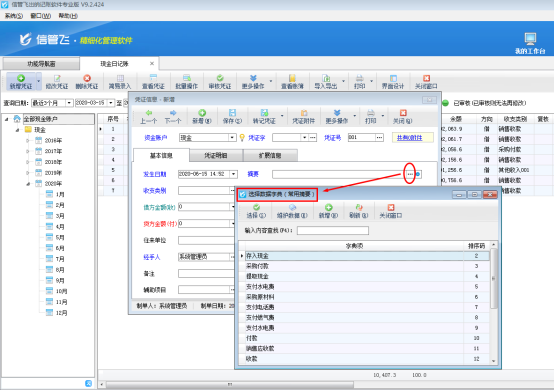Screen dimensions: 554x390
Task: Collapse the 2020年 tree node
Action: [x=28, y=184]
